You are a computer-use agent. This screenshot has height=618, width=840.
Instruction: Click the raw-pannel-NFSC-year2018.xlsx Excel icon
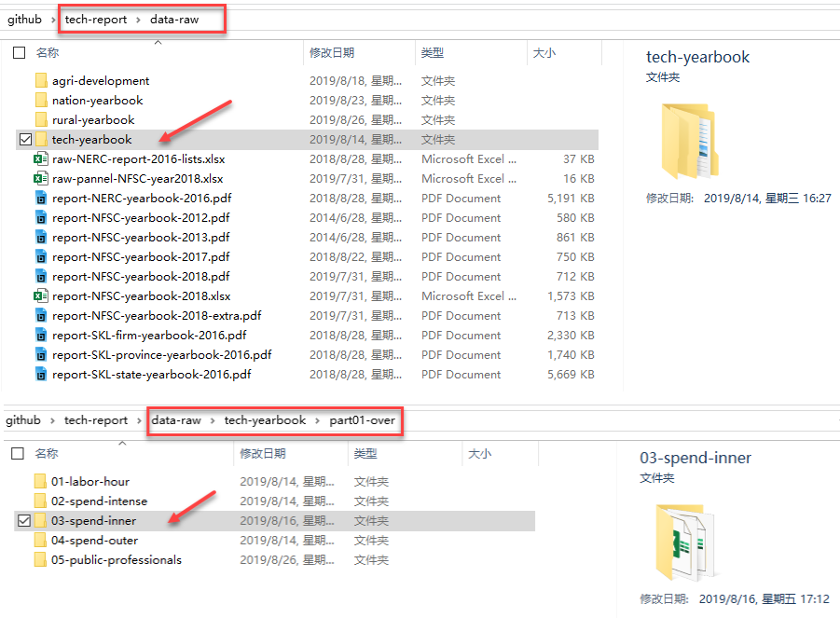40,179
